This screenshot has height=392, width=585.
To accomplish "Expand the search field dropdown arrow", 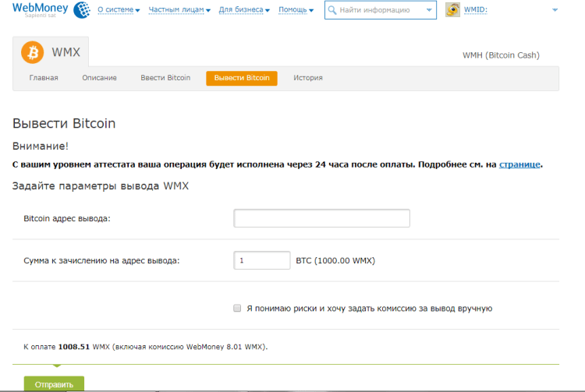I will pyautogui.click(x=429, y=10).
